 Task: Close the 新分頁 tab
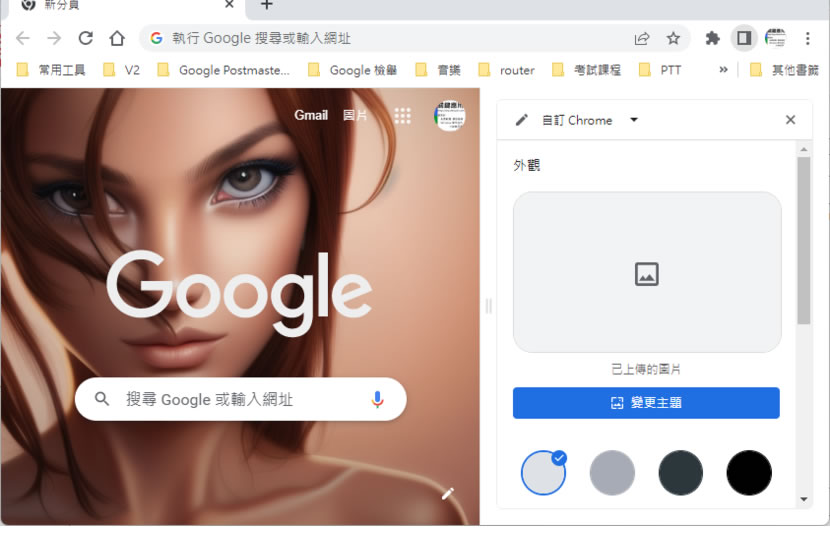[229, 5]
